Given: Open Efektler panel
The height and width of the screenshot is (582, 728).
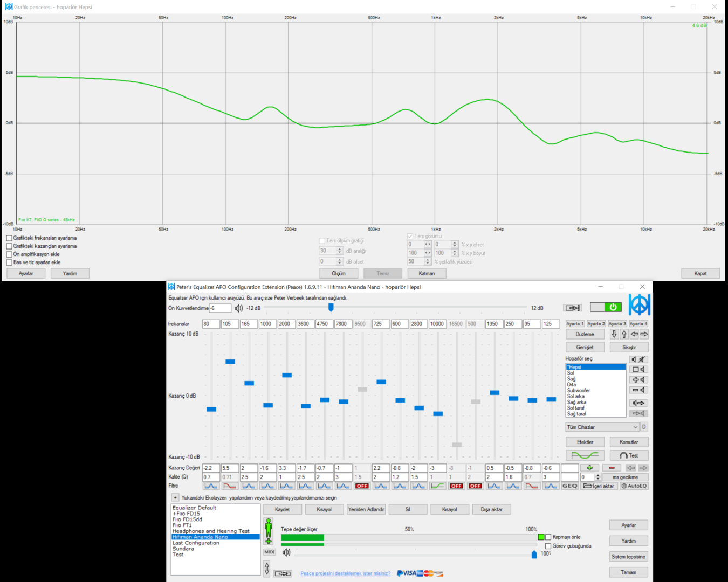Looking at the screenshot, I should [x=585, y=442].
